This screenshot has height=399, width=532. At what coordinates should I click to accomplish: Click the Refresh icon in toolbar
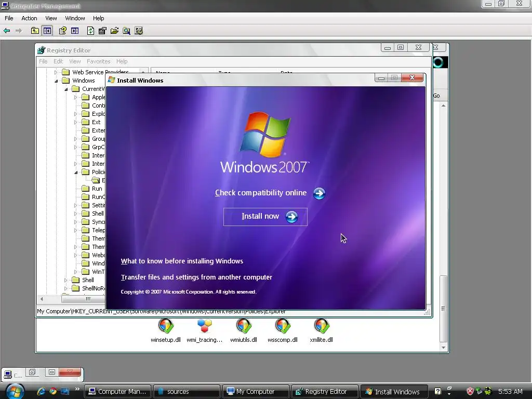(90, 31)
